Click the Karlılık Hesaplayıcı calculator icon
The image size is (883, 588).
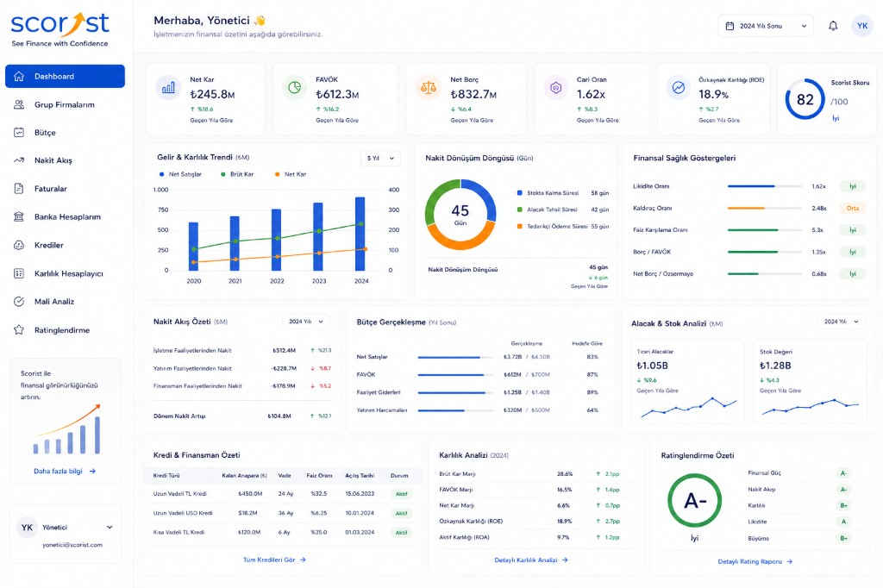19,273
